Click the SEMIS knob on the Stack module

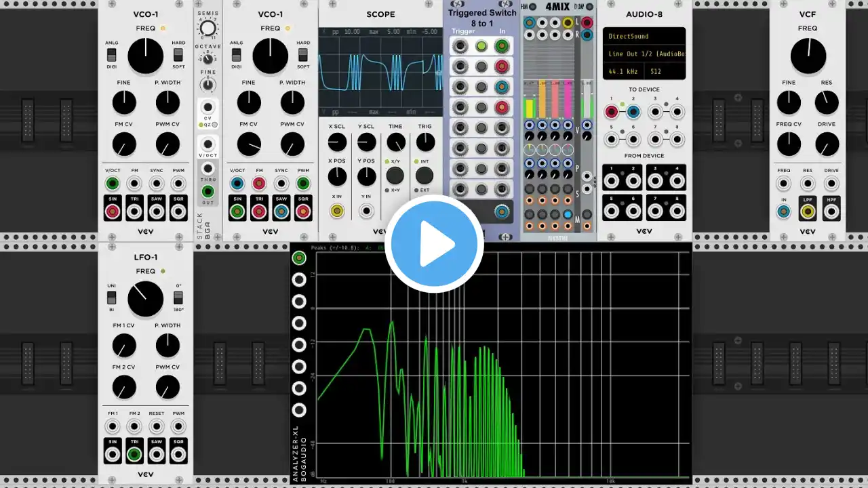coord(208,28)
